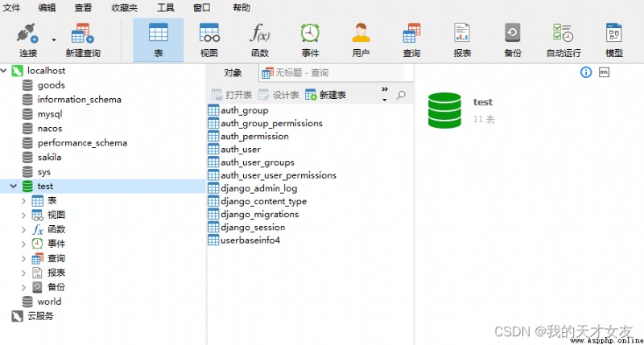Open the 窗口 (Window) menu

201,7
